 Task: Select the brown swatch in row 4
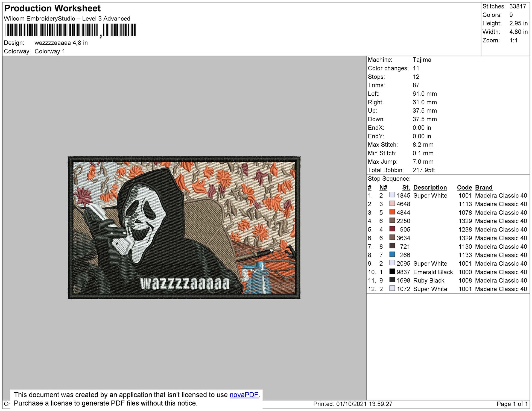click(x=392, y=221)
